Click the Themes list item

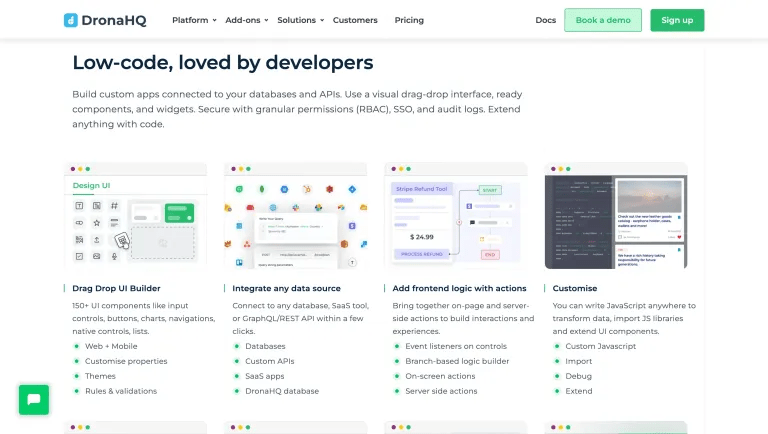tap(100, 376)
